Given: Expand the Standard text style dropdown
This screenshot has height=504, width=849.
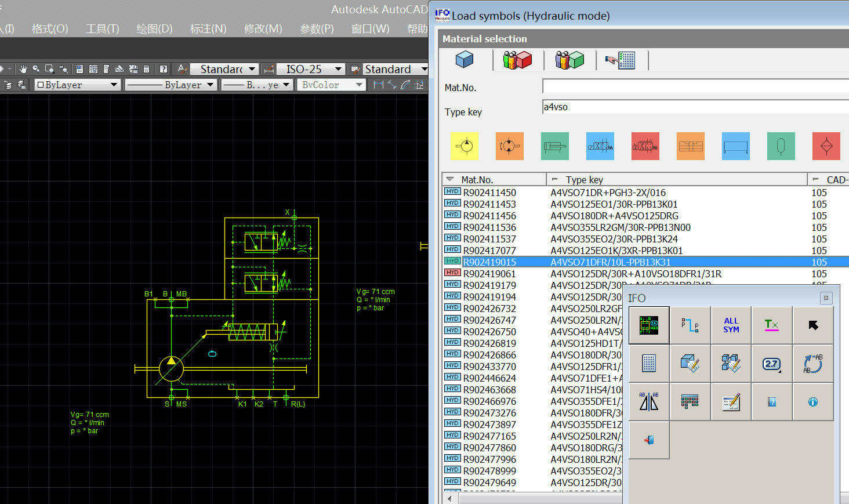Looking at the screenshot, I should coord(252,69).
